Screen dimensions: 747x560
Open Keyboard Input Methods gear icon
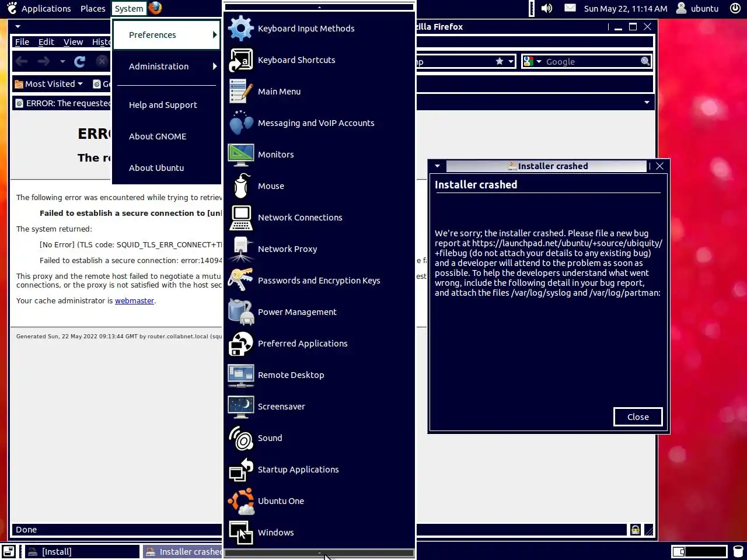coord(241,29)
